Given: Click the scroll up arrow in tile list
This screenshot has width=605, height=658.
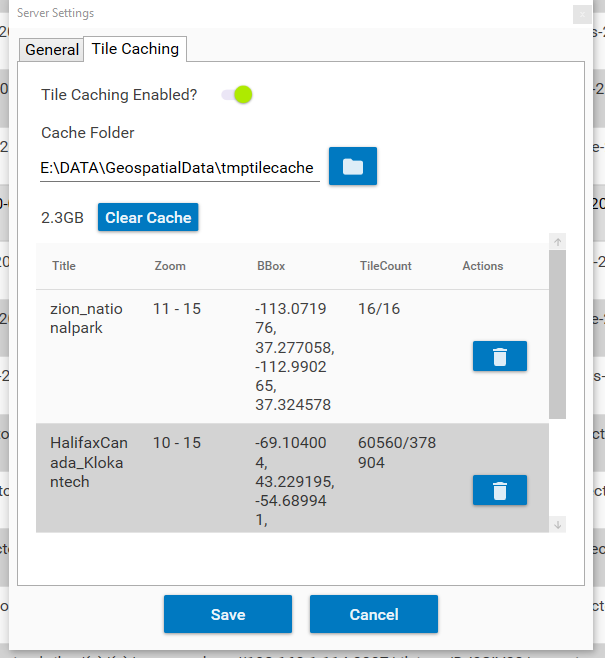Looking at the screenshot, I should coord(557,242).
